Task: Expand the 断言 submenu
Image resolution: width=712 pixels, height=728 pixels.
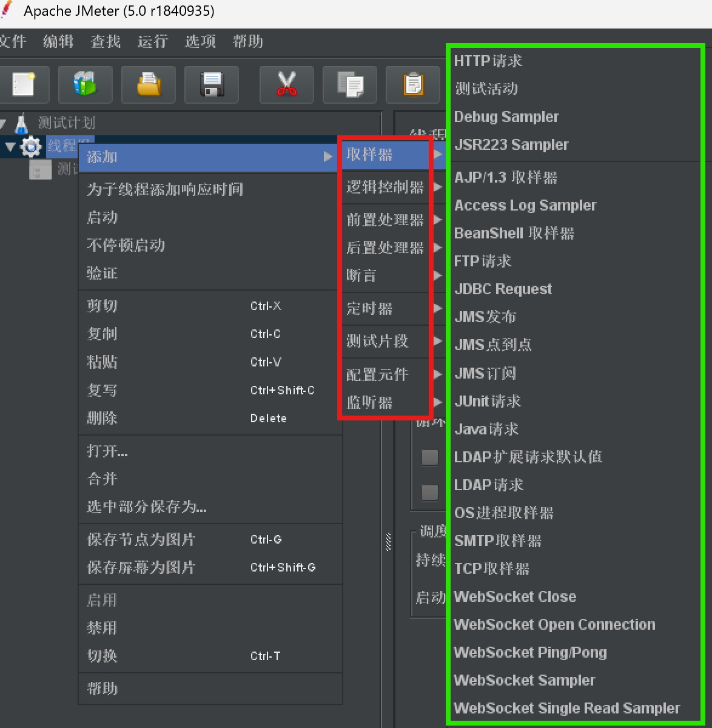Action: [x=392, y=276]
